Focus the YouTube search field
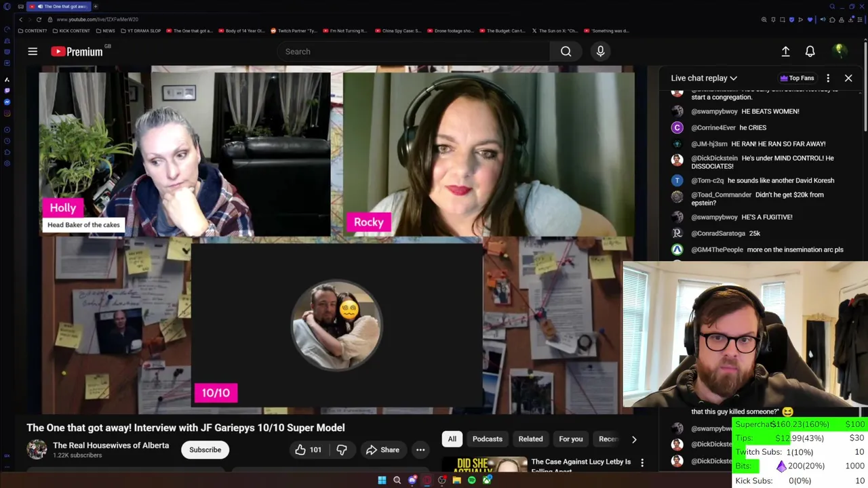This screenshot has height=488, width=868. coord(414,52)
